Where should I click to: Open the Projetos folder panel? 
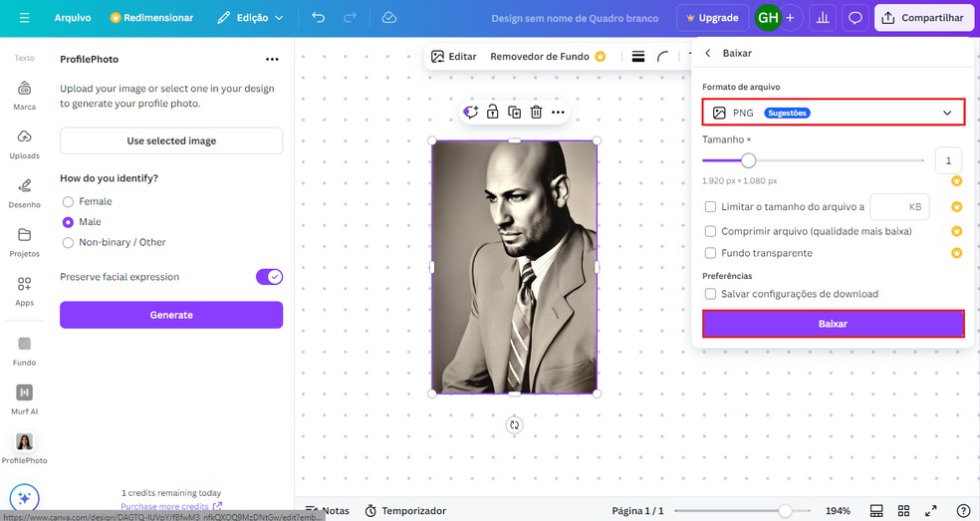coord(24,243)
